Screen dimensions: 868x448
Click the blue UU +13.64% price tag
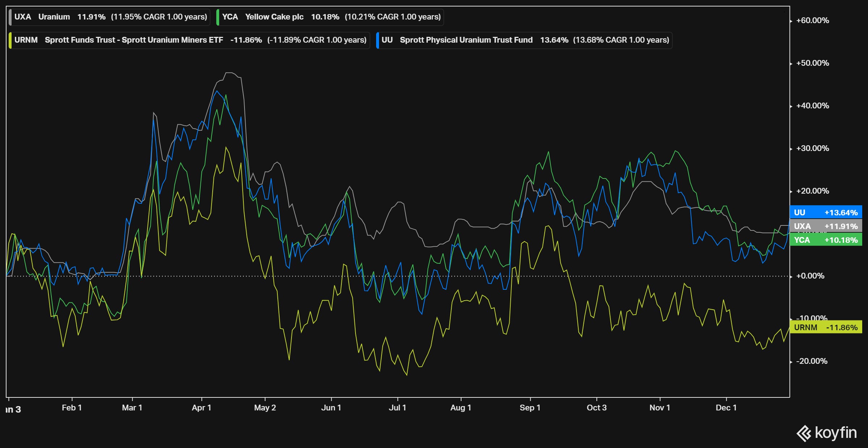826,212
